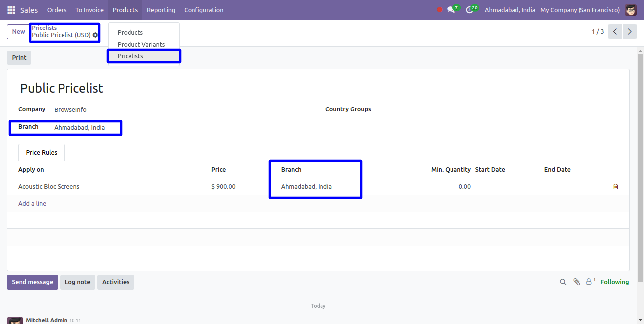This screenshot has height=324, width=644.
Task: Select Pricelists from the Products menu
Action: coord(130,56)
